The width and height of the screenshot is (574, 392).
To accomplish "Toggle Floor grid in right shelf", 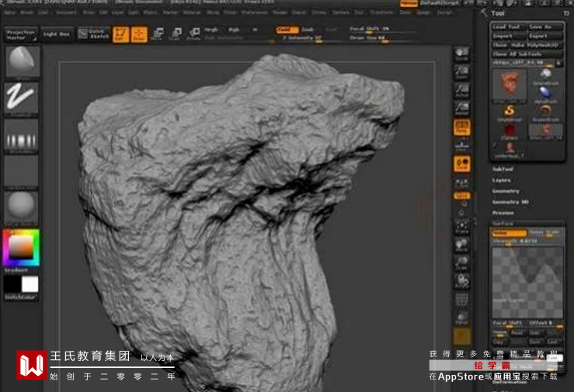I will point(461,145).
